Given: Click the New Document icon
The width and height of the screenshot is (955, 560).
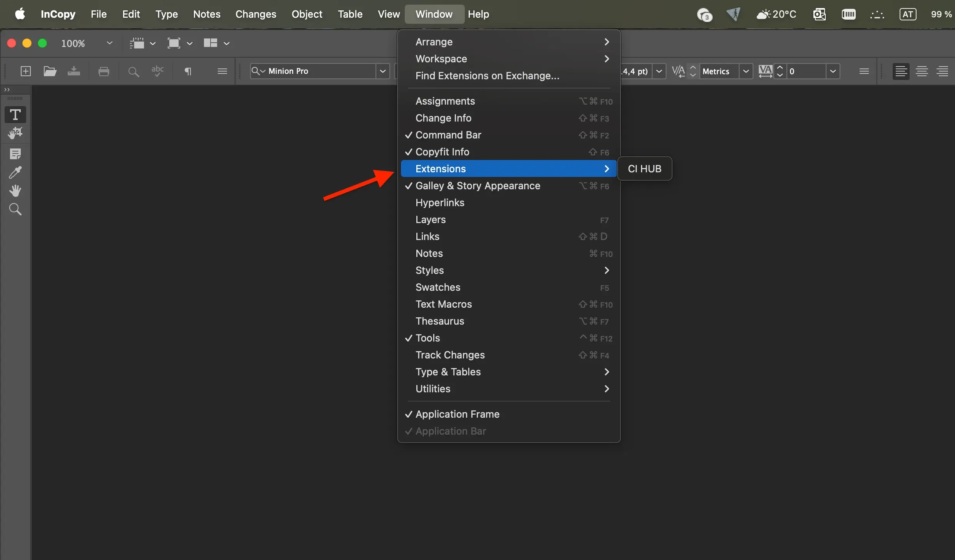Looking at the screenshot, I should (26, 71).
